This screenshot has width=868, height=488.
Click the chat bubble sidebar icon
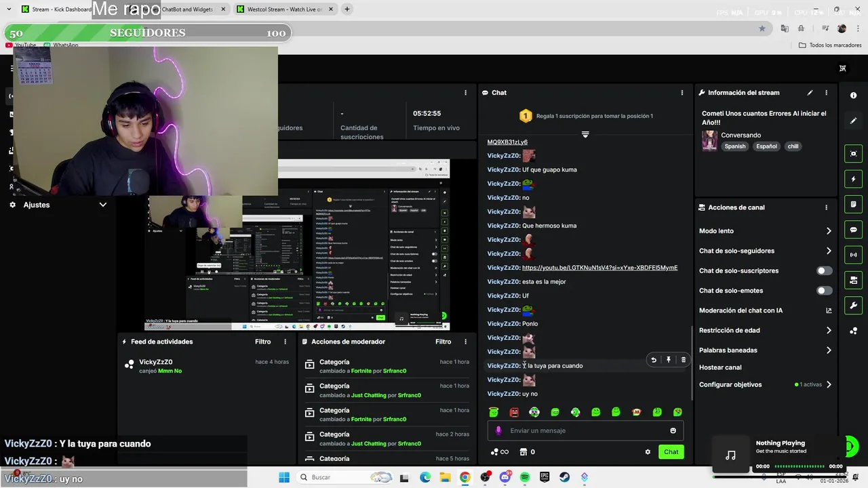tap(853, 230)
